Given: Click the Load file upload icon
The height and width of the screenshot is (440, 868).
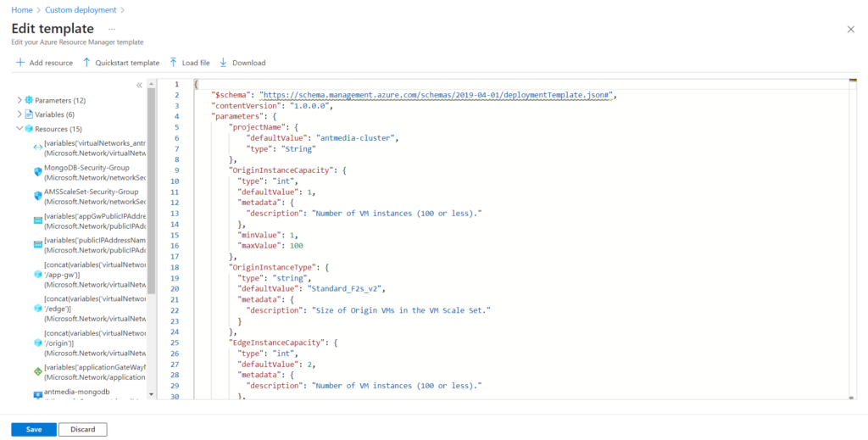Looking at the screenshot, I should pyautogui.click(x=173, y=63).
